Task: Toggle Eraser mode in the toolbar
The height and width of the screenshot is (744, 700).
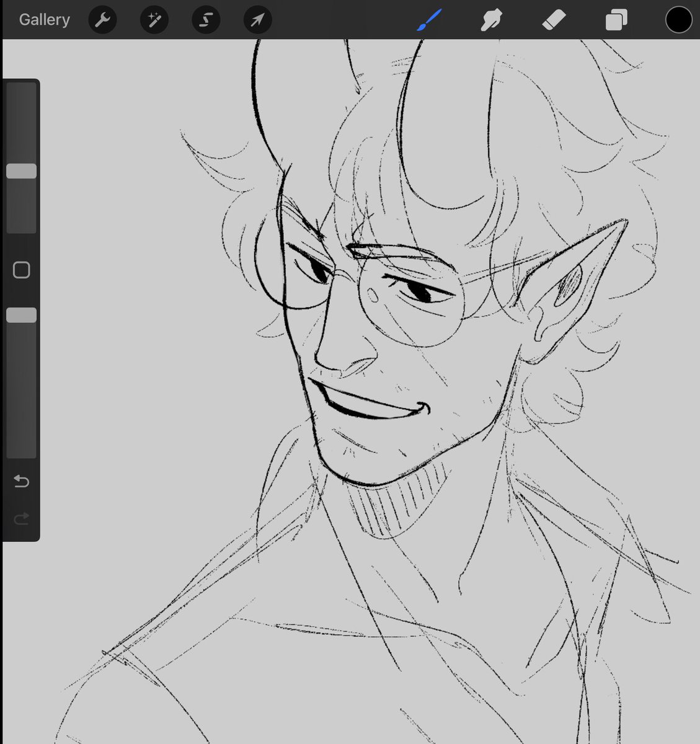Action: 554,19
